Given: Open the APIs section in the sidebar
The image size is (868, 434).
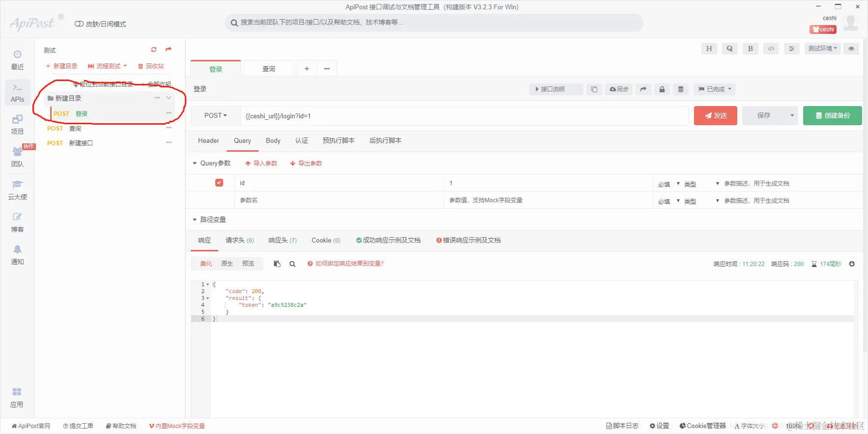Looking at the screenshot, I should tap(17, 92).
